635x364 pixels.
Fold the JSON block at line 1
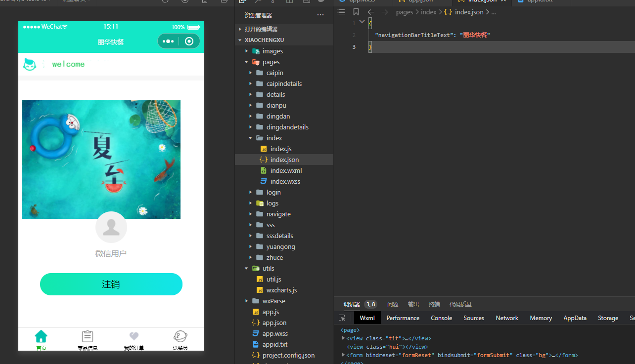362,22
